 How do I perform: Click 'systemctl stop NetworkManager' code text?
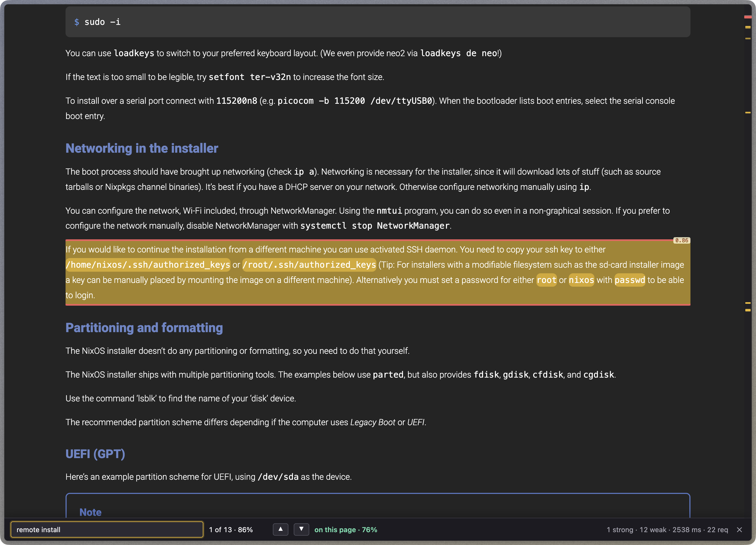point(375,226)
